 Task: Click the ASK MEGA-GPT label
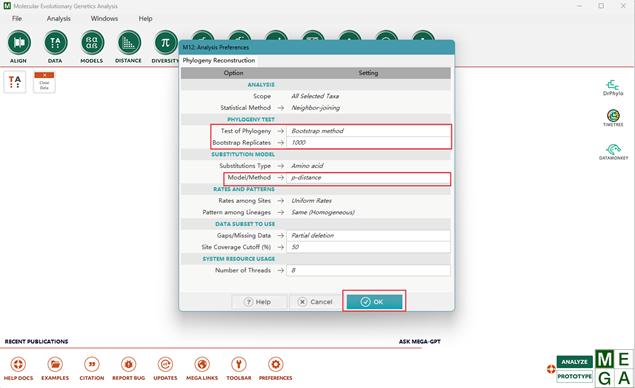click(x=420, y=341)
